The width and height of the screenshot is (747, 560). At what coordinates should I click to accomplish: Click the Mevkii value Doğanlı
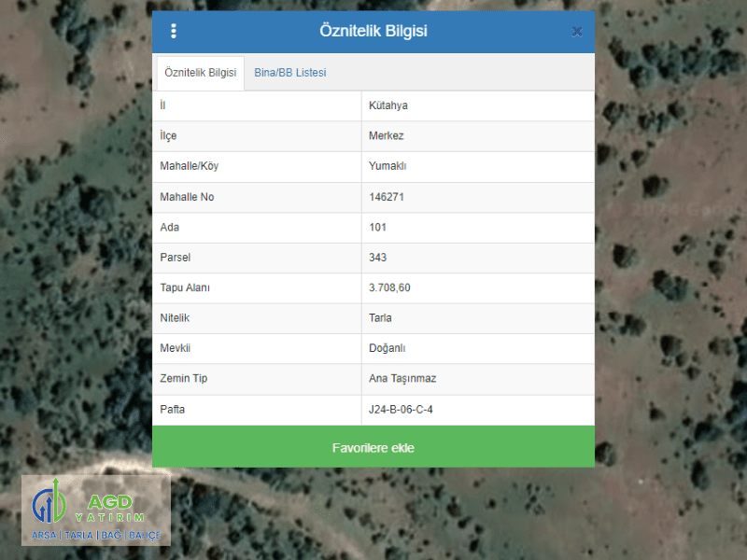pos(388,348)
